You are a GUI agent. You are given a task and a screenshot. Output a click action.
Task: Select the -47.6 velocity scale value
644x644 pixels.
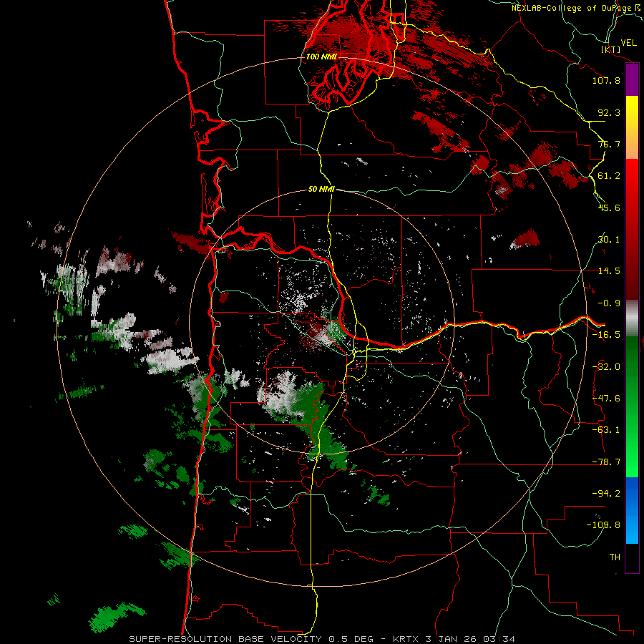(606, 399)
